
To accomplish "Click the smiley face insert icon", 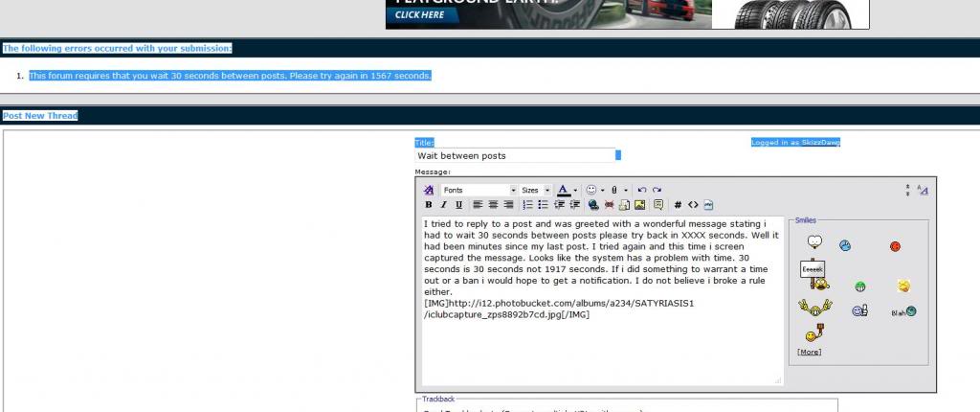I will click(591, 190).
